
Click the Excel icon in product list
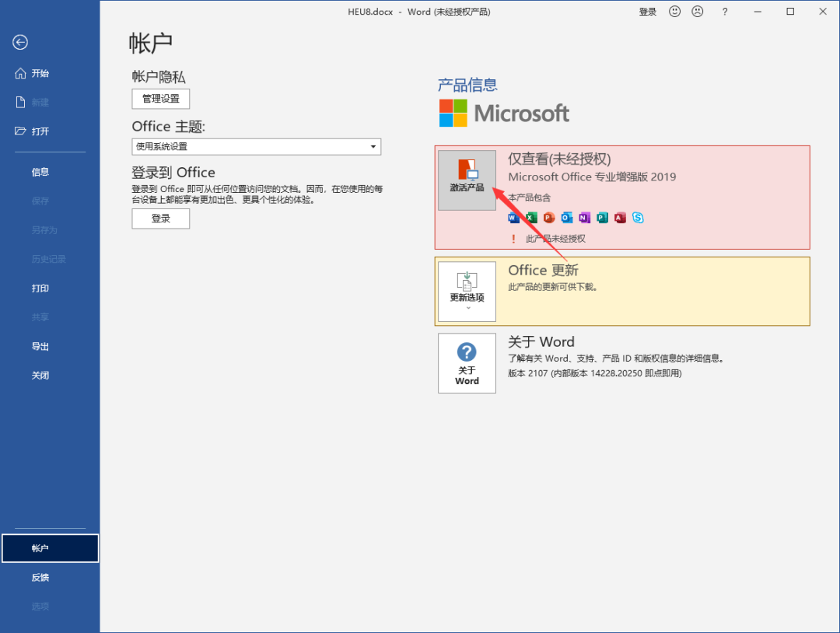click(531, 218)
